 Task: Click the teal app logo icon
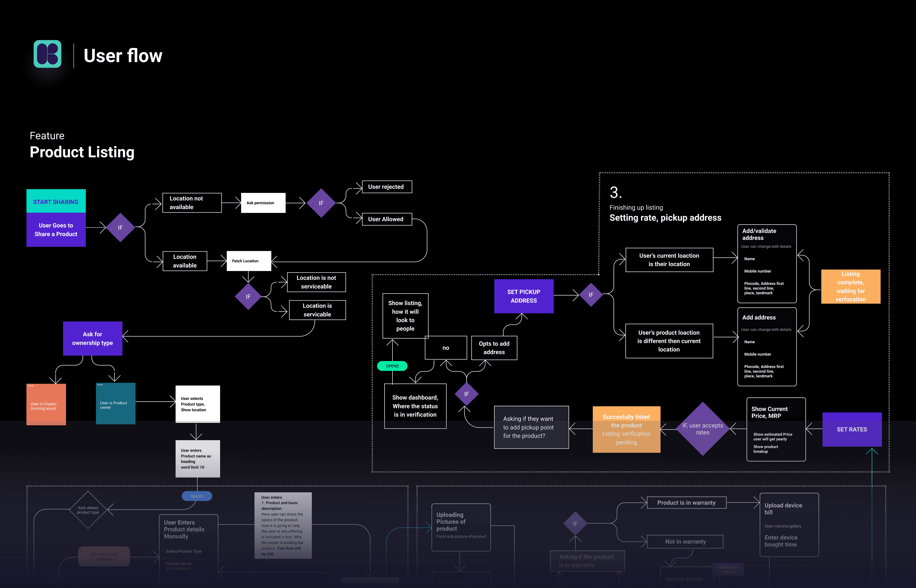pos(47,54)
